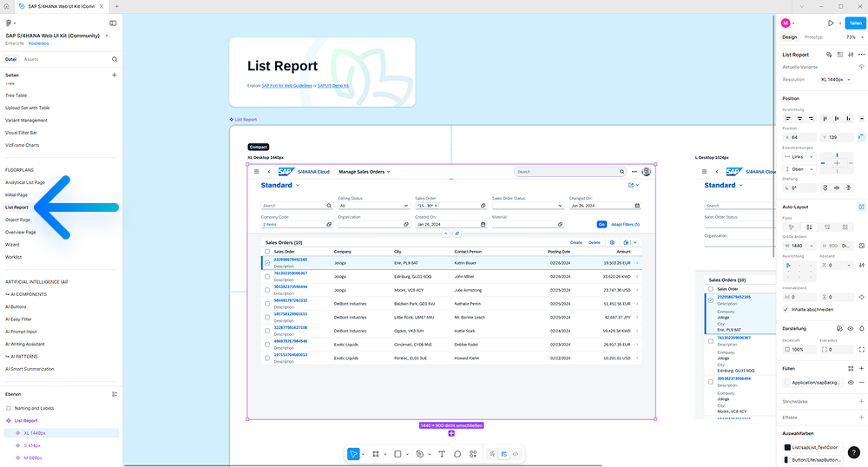This screenshot has height=467, width=868.
Task: Toggle the absolute position icon beside Y field
Action: click(861, 136)
